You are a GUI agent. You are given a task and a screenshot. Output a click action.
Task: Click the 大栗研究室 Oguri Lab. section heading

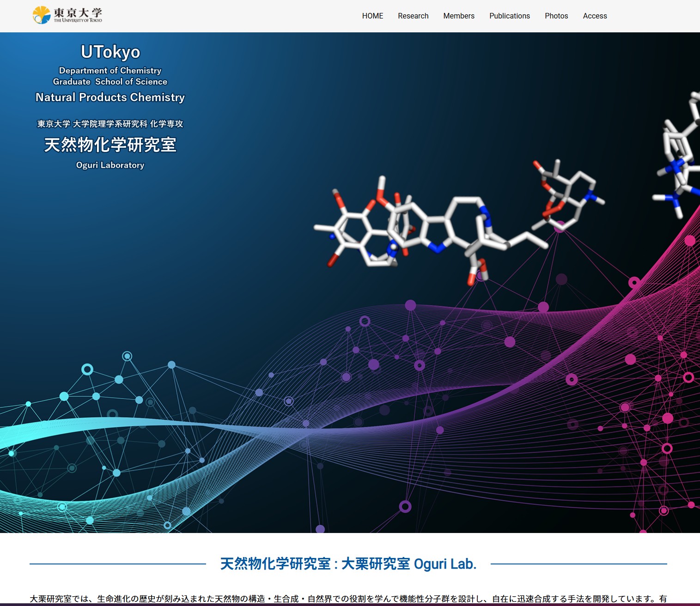click(x=348, y=564)
